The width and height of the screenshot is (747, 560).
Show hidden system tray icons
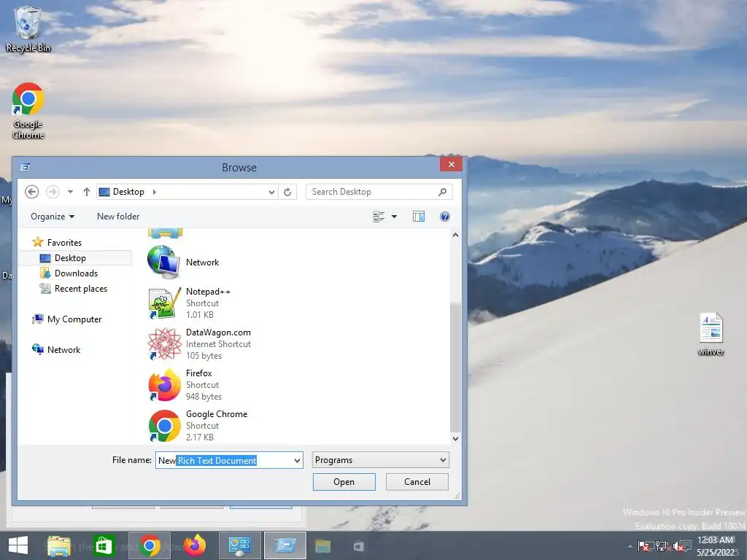(630, 546)
